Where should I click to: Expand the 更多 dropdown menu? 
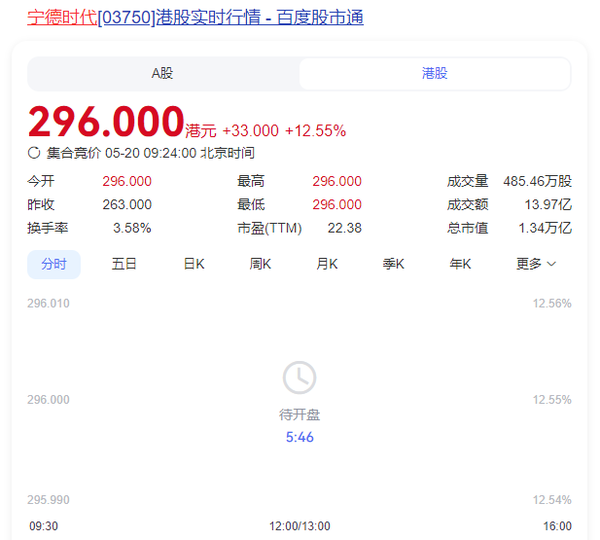536,264
